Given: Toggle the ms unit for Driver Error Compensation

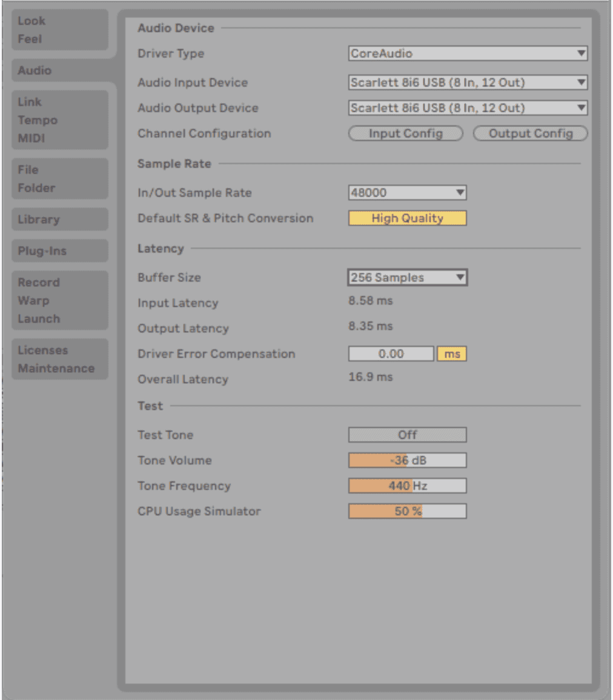Looking at the screenshot, I should click(x=451, y=354).
